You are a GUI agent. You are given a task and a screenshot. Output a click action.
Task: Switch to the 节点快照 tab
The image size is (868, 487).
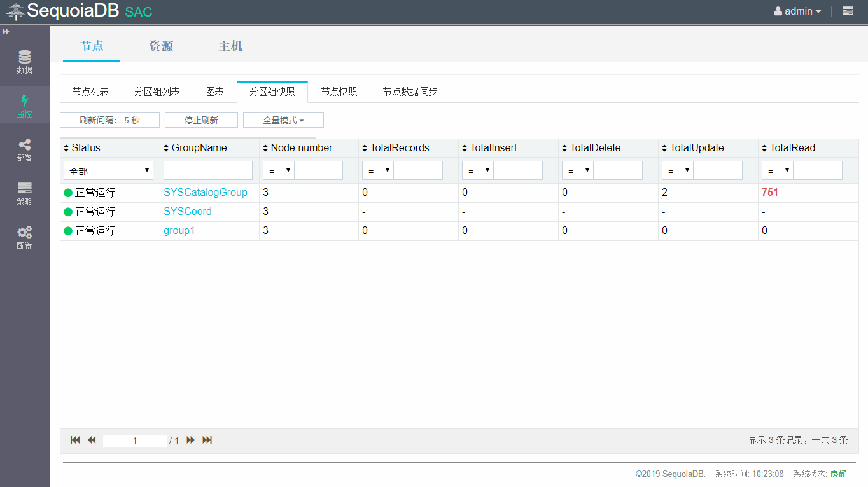point(339,92)
